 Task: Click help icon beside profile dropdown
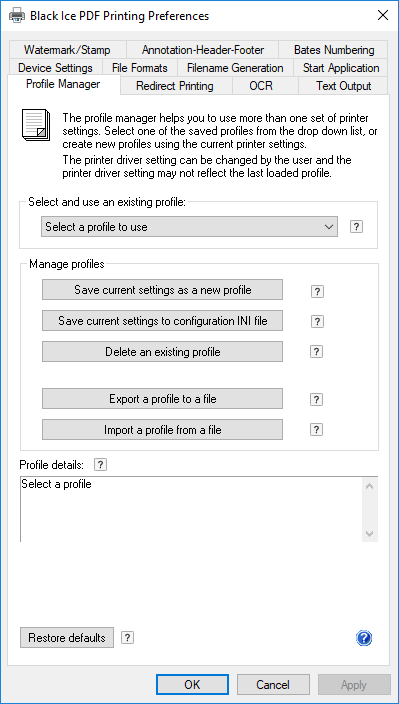click(x=356, y=227)
